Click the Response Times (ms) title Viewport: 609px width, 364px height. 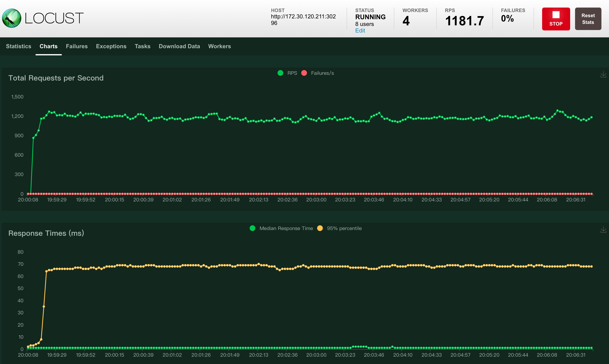point(46,233)
